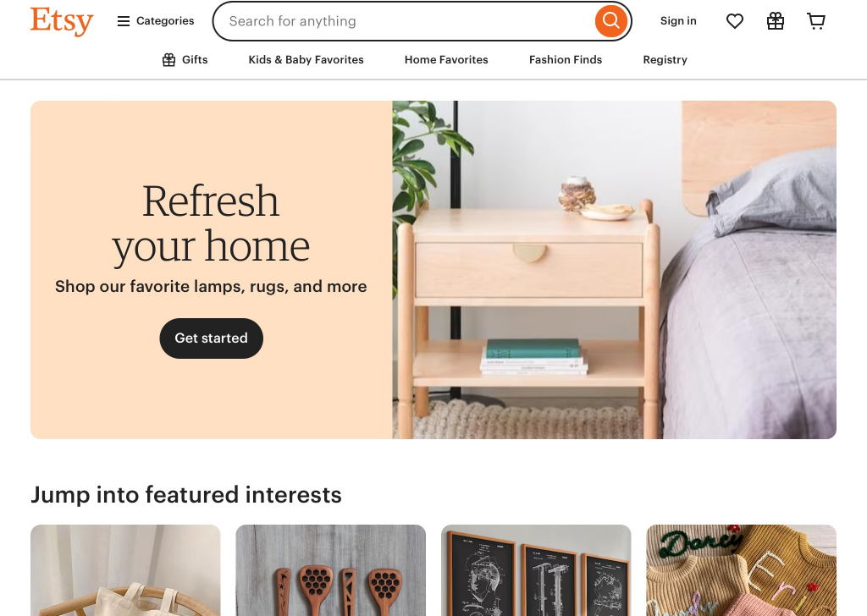Go to Kids & Baby Favorites

point(306,60)
